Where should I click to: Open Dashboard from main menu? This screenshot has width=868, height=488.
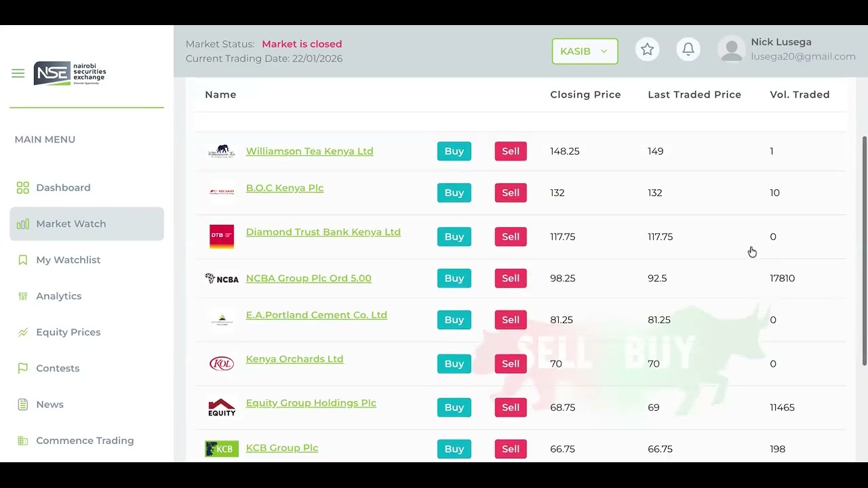click(x=63, y=188)
